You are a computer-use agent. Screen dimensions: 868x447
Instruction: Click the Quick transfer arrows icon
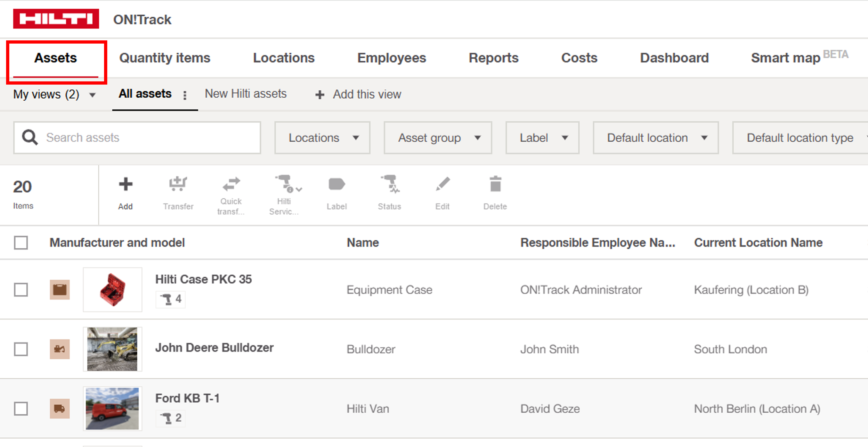(x=231, y=184)
